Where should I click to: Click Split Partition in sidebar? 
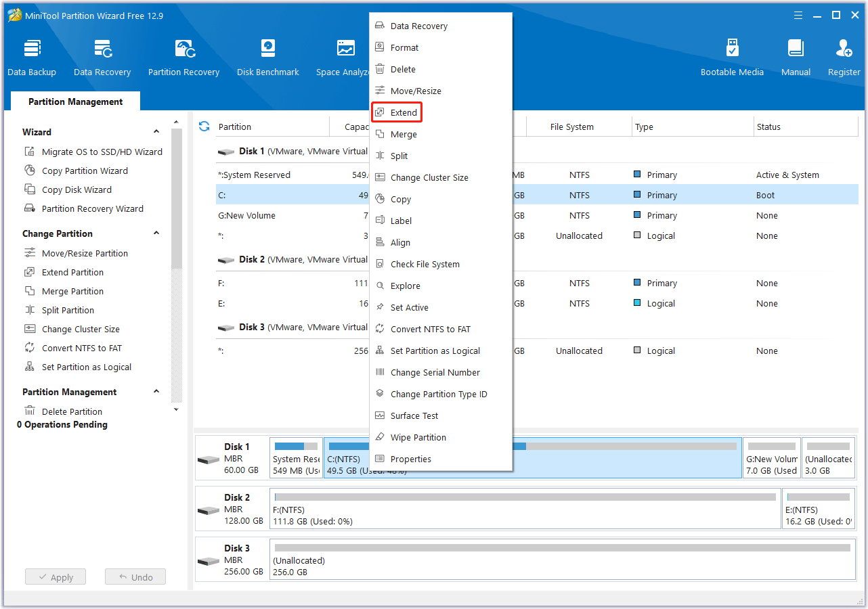coord(68,310)
